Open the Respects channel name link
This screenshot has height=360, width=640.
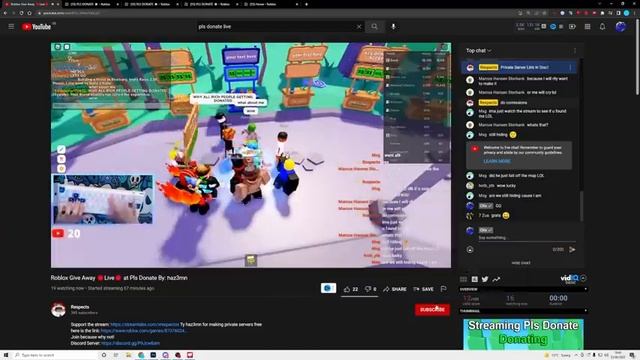(80, 307)
